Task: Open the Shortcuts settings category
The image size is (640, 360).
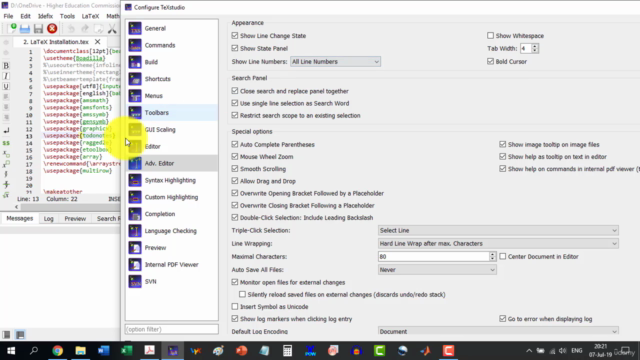Action: (x=171, y=79)
